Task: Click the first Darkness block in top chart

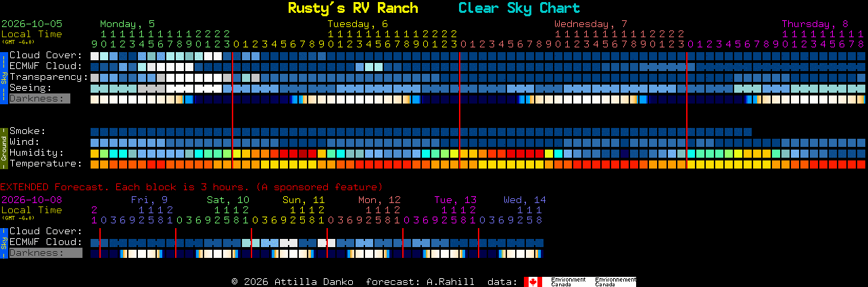Action: [95, 99]
